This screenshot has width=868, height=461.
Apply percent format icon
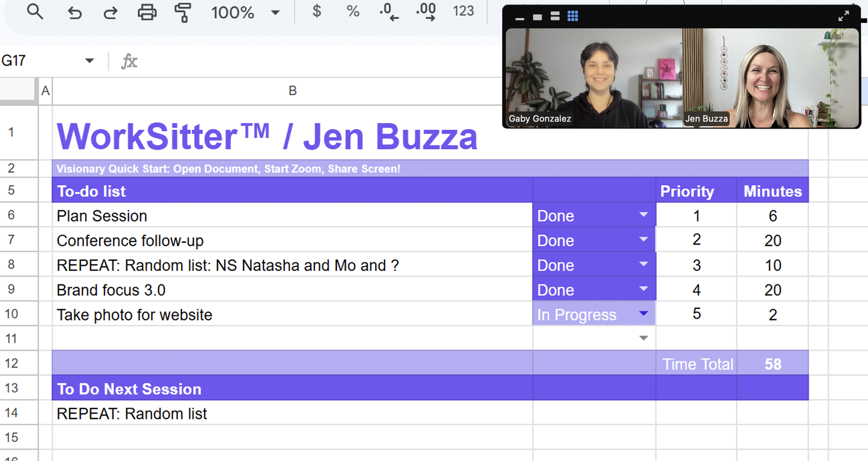pos(353,11)
